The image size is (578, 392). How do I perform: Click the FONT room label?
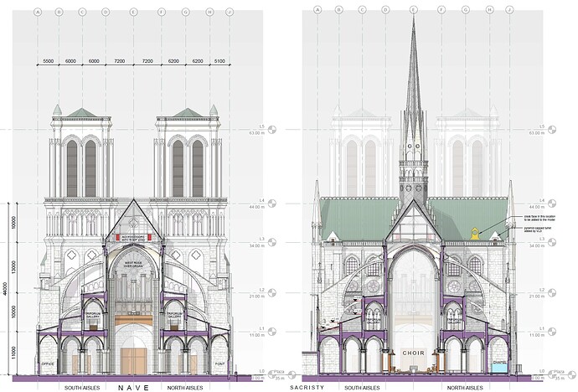tap(219, 364)
